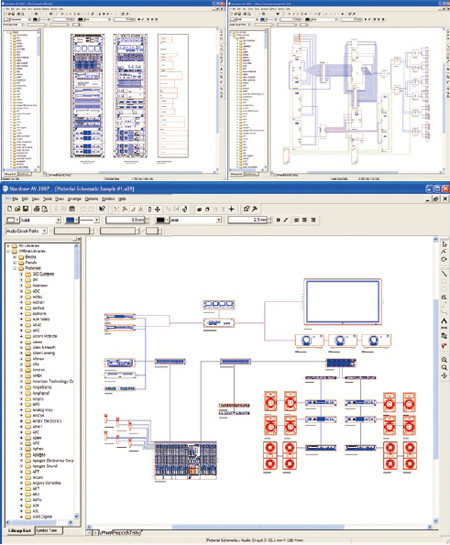Viewport: 450px width, 545px height.
Task: Expand the My Libraries tree node
Action: (x=9, y=246)
